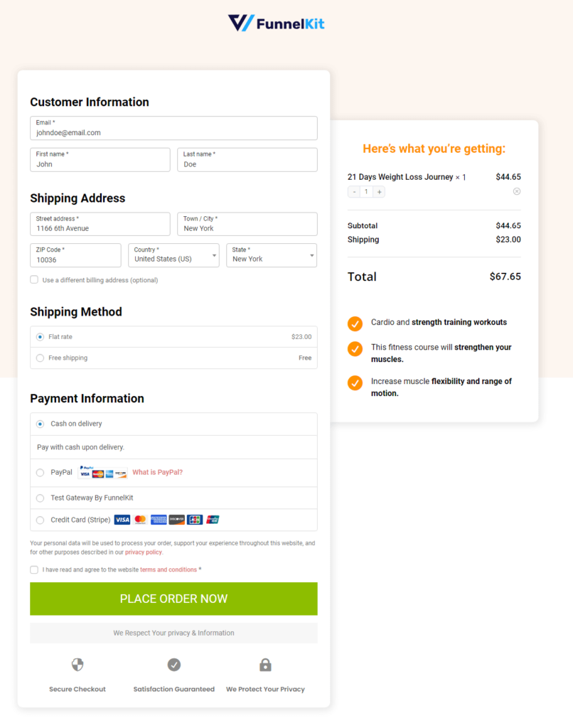Image resolution: width=573 pixels, height=728 pixels.
Task: Click the PLACE ORDER NOW button
Action: 173,599
